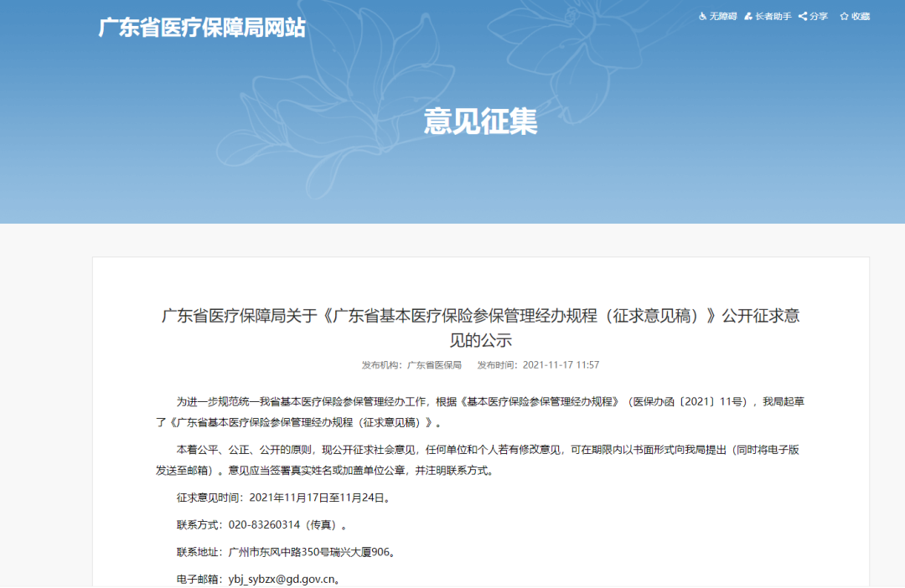The width and height of the screenshot is (905, 588).
Task: Click publish time 2021-11-17 11:57
Action: tap(561, 364)
